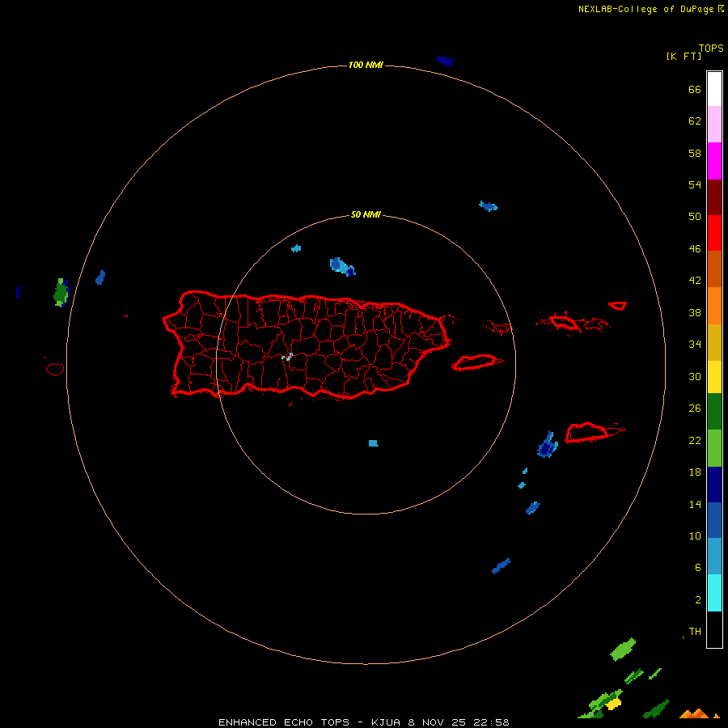This screenshot has height=728, width=728.
Task: Click the 62 legend value
Action: click(x=695, y=121)
